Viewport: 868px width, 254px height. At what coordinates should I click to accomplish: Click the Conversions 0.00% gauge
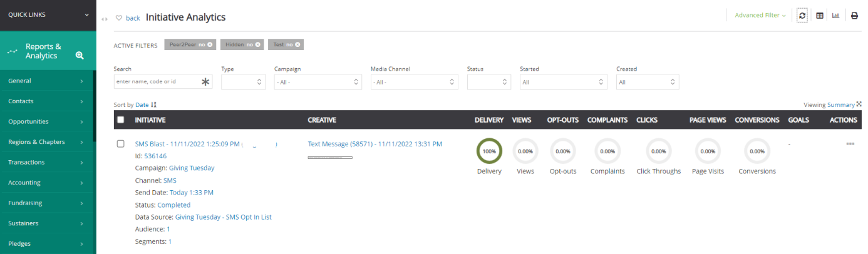coord(757,151)
